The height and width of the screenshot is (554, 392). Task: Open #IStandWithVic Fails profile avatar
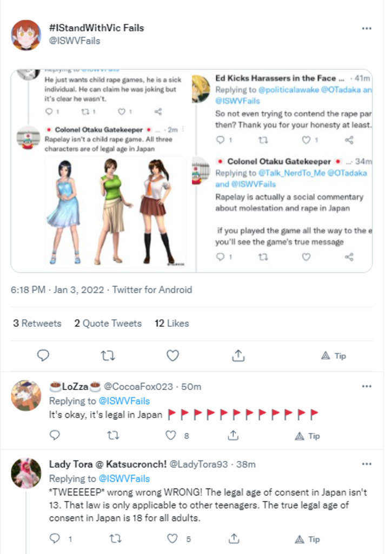tap(26, 35)
